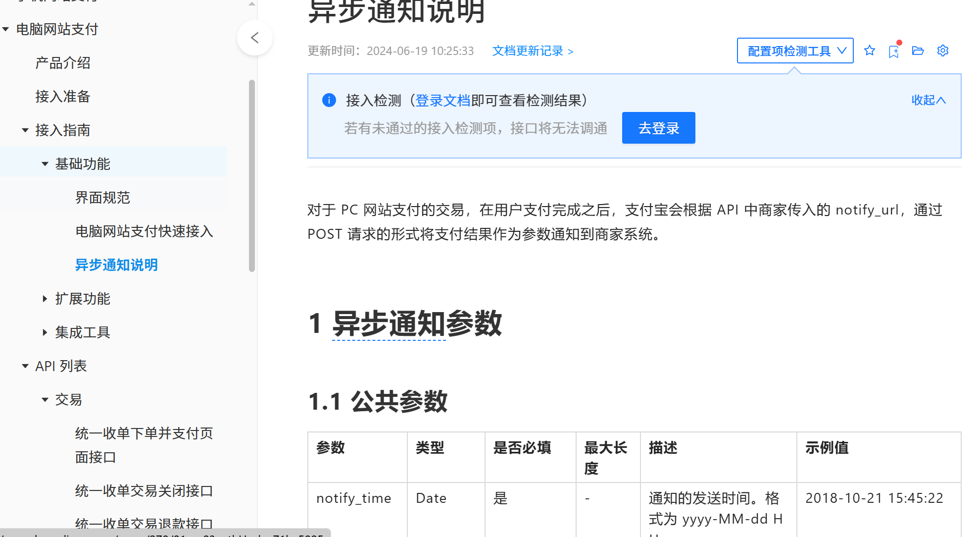980x537 pixels.
Task: Click 登录文档 link in banner
Action: tap(442, 101)
